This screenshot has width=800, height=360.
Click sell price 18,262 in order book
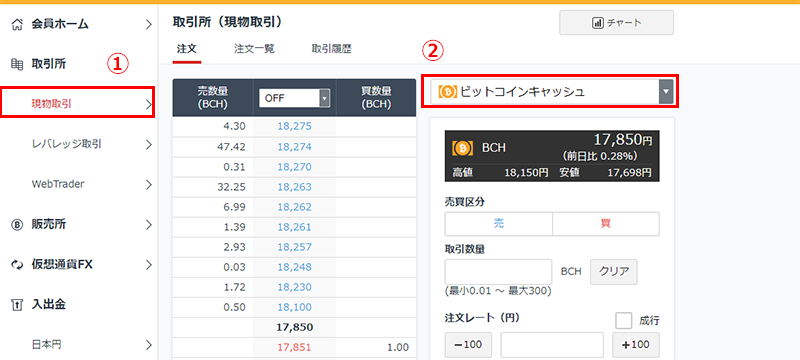(294, 207)
